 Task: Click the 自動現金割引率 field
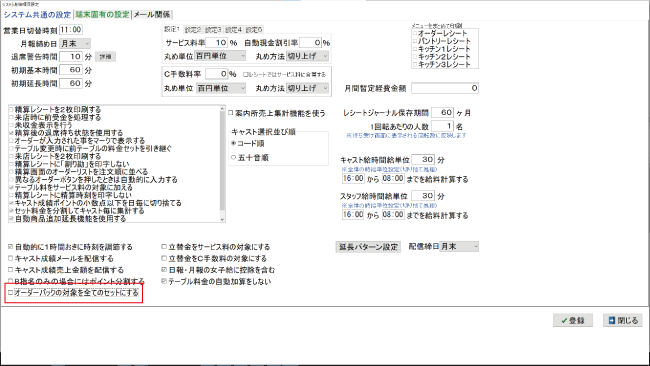tap(310, 43)
